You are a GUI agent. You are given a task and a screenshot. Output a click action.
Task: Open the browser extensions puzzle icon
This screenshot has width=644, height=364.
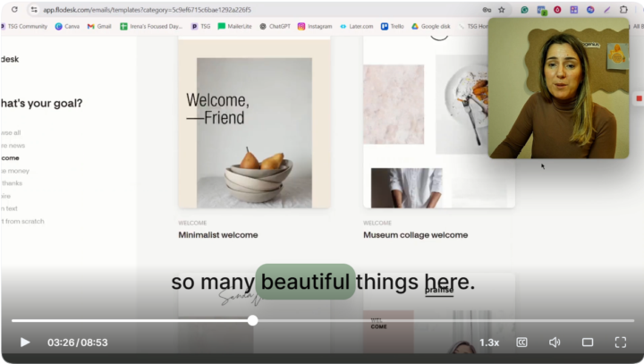(x=623, y=10)
